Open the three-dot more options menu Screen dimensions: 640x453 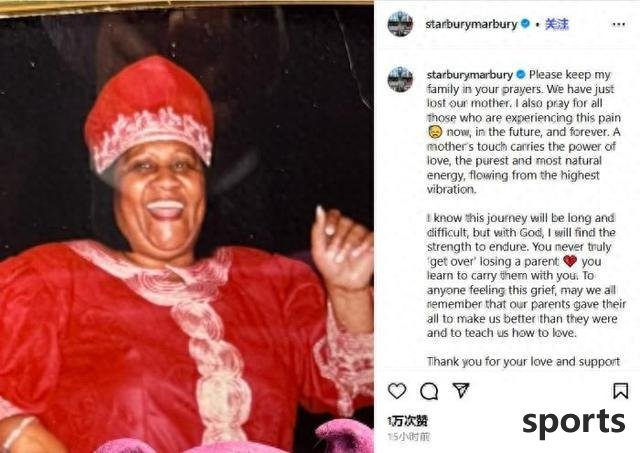[x=619, y=24]
